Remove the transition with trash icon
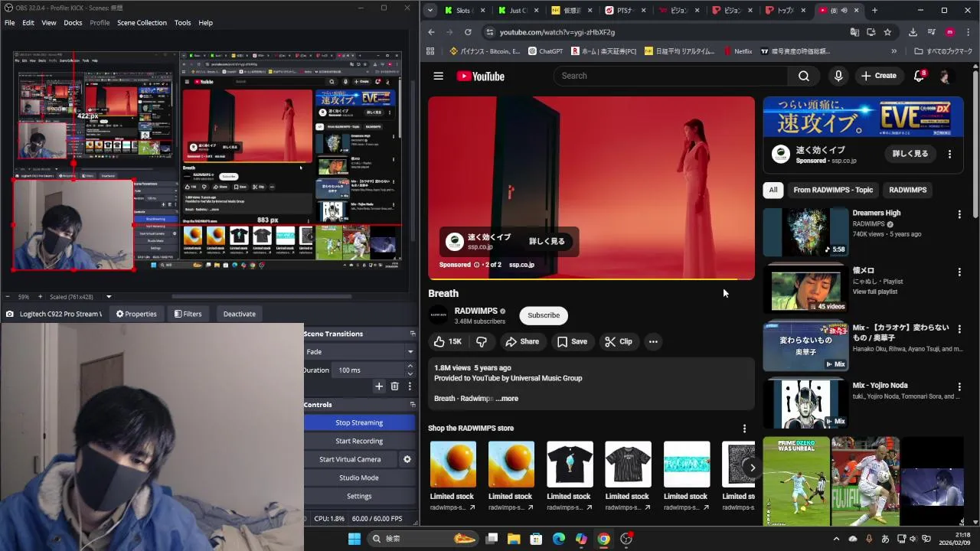This screenshot has width=980, height=551. 394,386
